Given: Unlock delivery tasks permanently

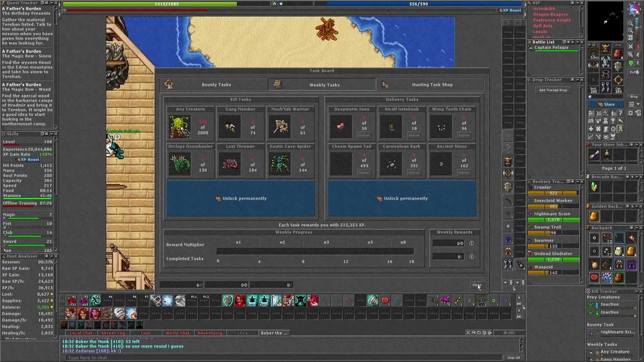Looking at the screenshot, I should pyautogui.click(x=402, y=198).
